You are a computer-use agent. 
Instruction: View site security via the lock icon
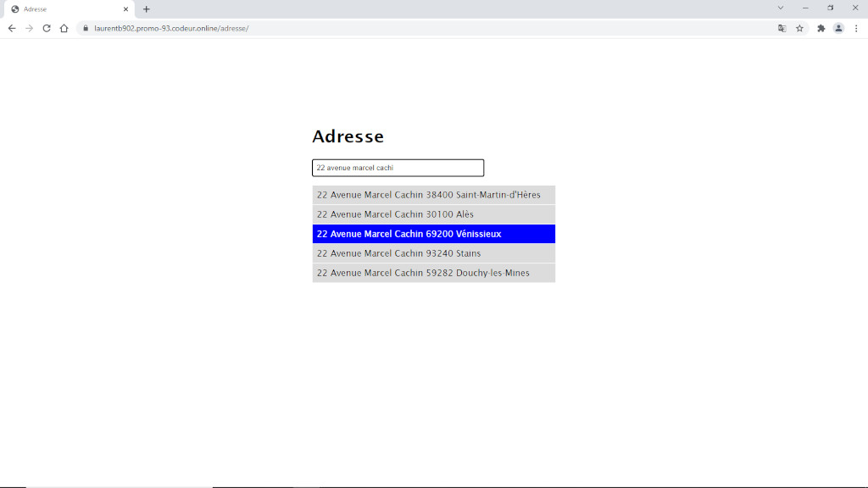84,27
